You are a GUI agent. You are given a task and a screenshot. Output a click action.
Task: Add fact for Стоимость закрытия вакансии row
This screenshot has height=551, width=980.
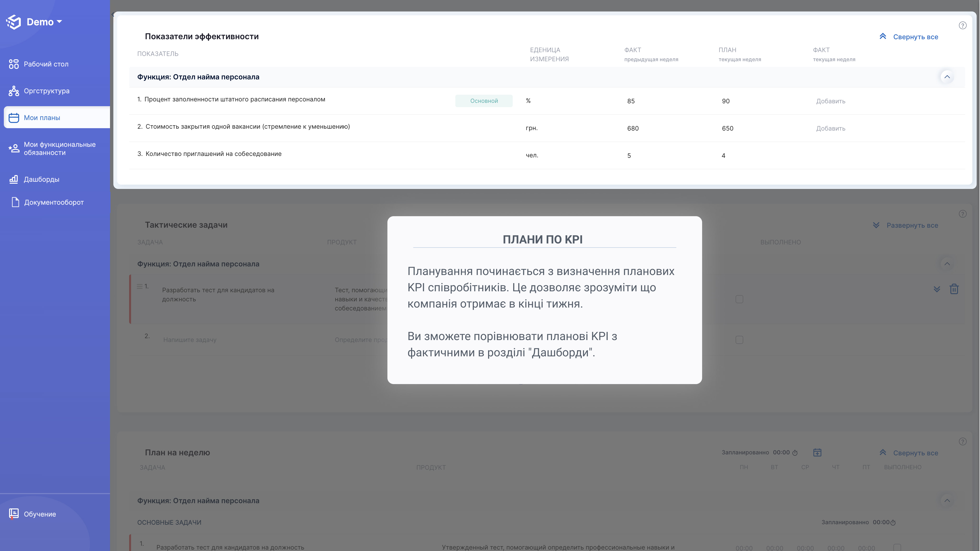(831, 129)
